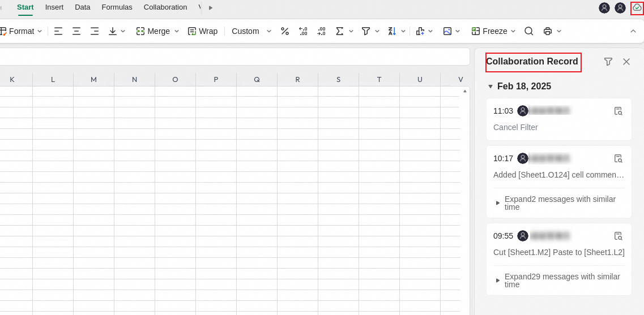Click the second user avatar in header
The image size is (644, 315).
(x=620, y=8)
